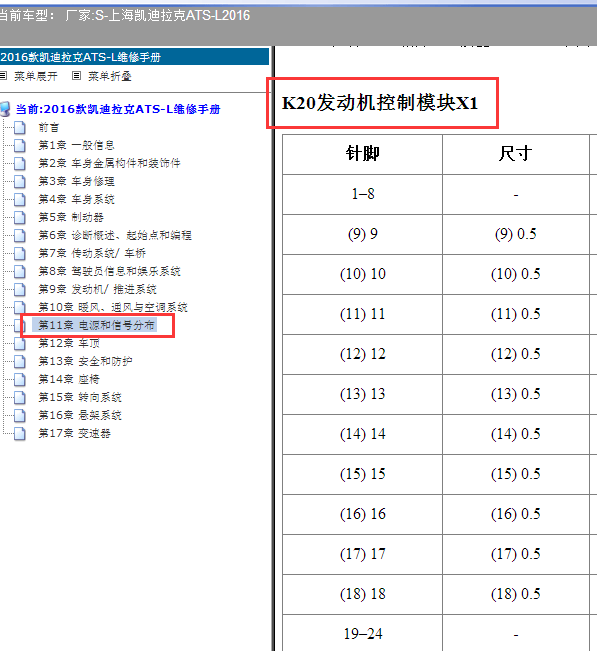Viewport: 597px width, 651px height.
Task: Click the page icon beside 第13章 安全和防护
Action: (20, 361)
